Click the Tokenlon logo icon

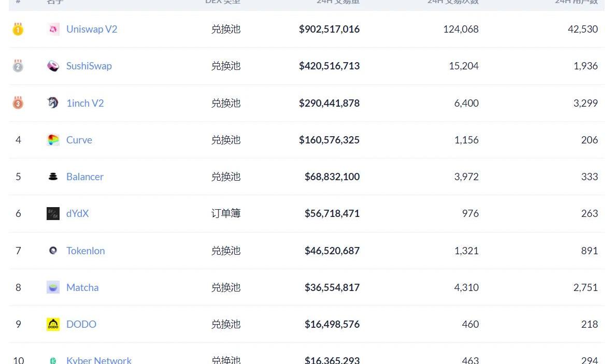53,251
